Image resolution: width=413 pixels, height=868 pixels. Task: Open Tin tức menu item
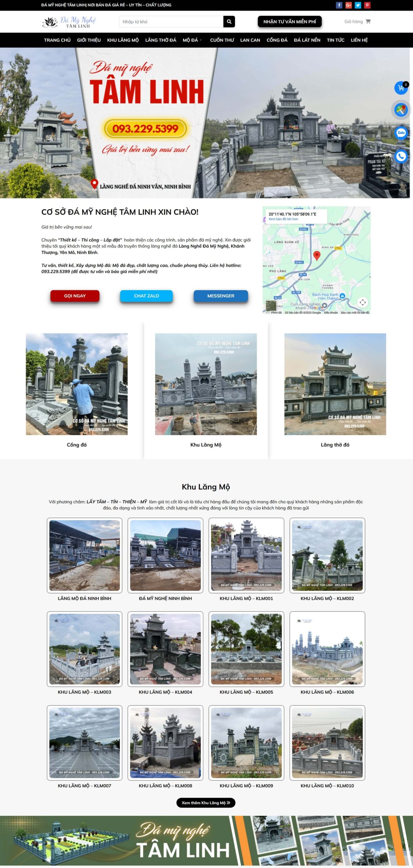click(336, 40)
